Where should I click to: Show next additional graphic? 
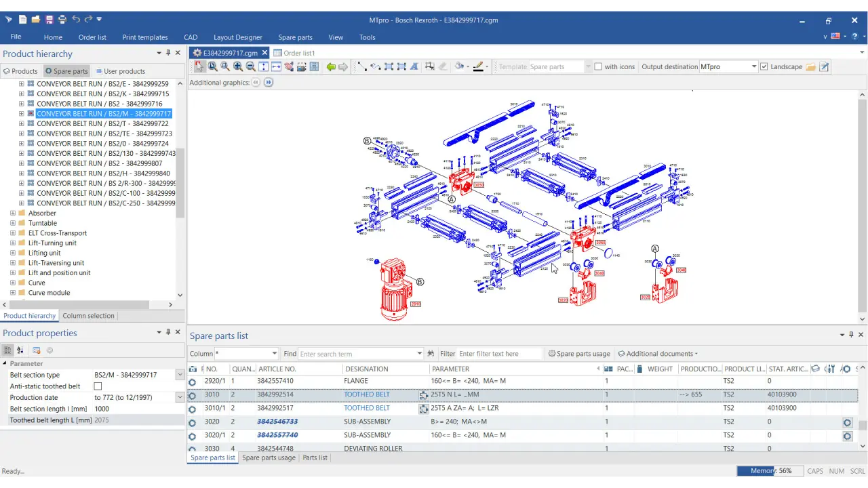click(269, 83)
